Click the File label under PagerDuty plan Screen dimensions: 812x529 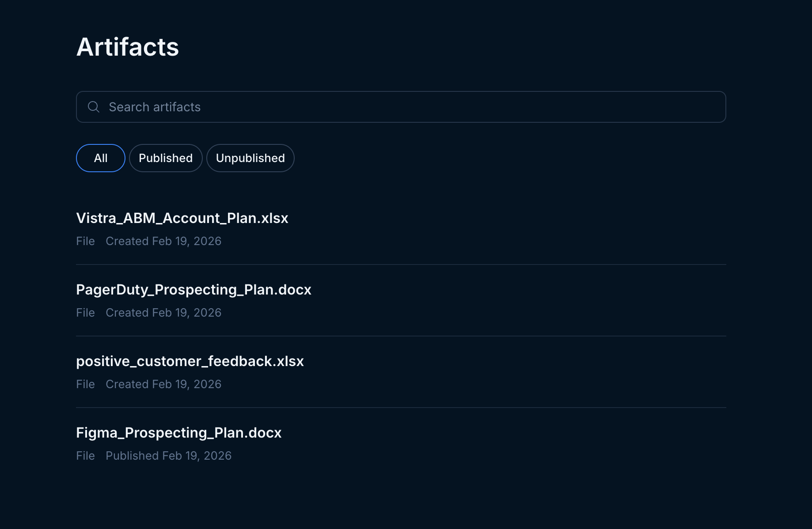pyautogui.click(x=85, y=313)
